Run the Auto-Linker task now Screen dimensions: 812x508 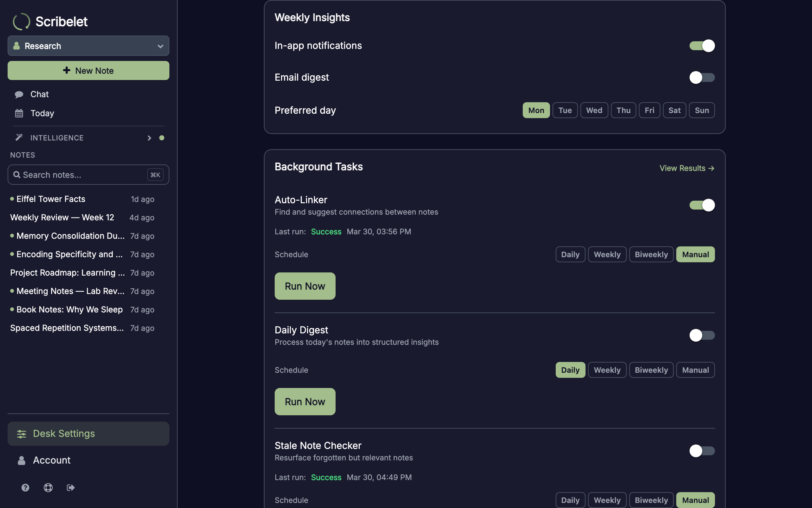click(x=305, y=286)
